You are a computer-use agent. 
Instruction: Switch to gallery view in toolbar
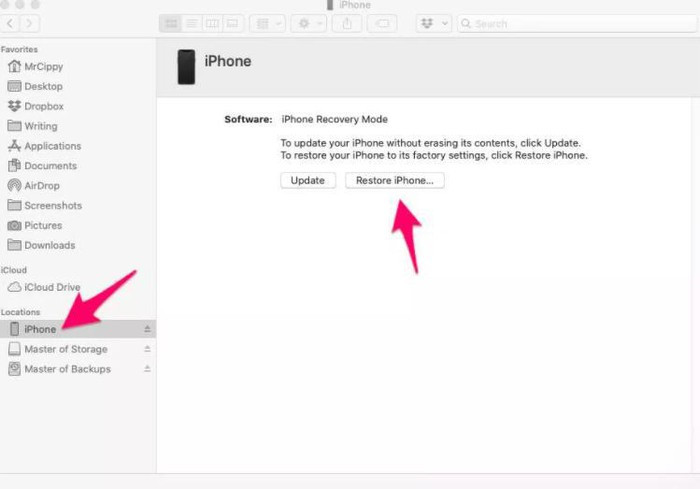click(233, 23)
